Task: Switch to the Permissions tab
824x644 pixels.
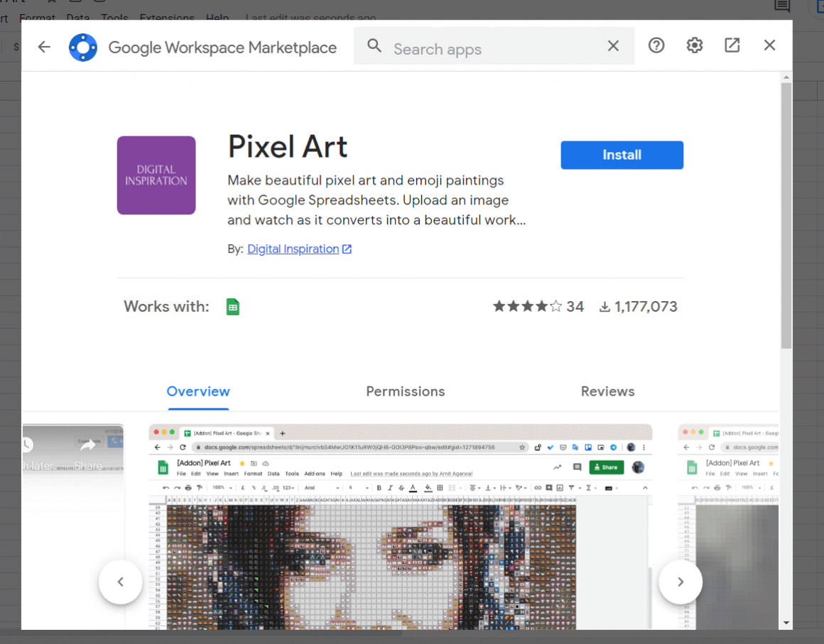Action: (405, 391)
